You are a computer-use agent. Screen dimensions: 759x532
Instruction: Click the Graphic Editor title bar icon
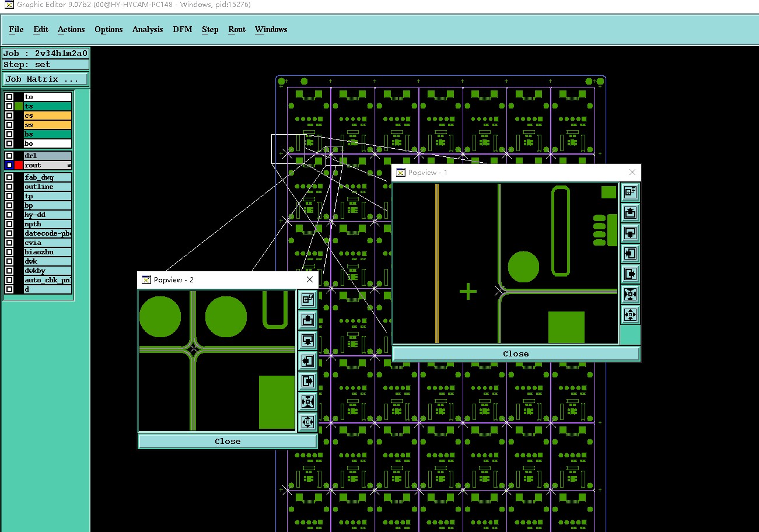9,5
